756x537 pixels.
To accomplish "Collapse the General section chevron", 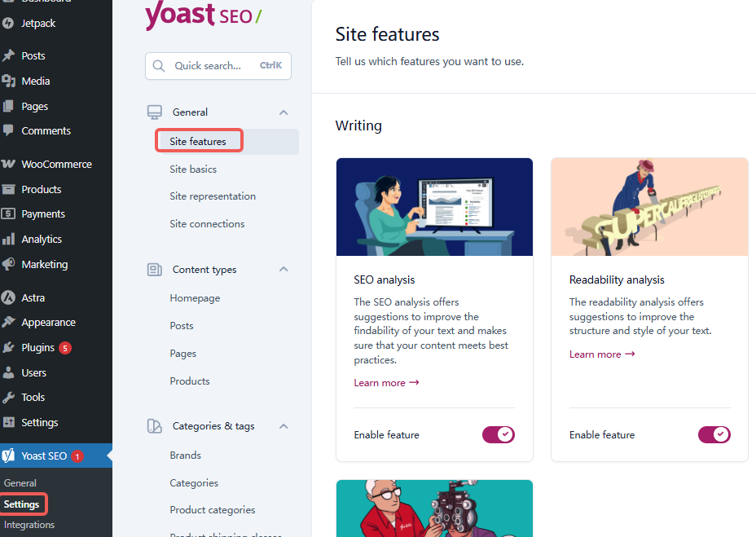I will (x=283, y=112).
